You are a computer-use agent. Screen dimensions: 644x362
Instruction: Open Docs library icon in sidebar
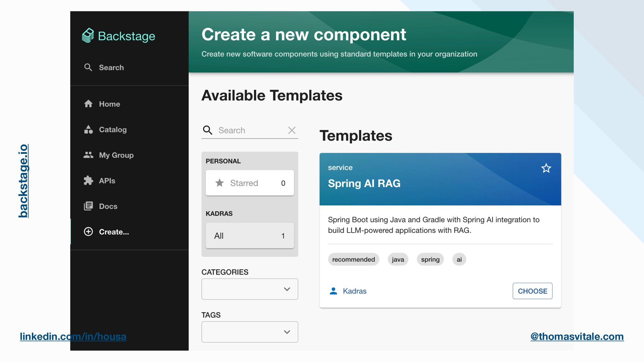88,206
